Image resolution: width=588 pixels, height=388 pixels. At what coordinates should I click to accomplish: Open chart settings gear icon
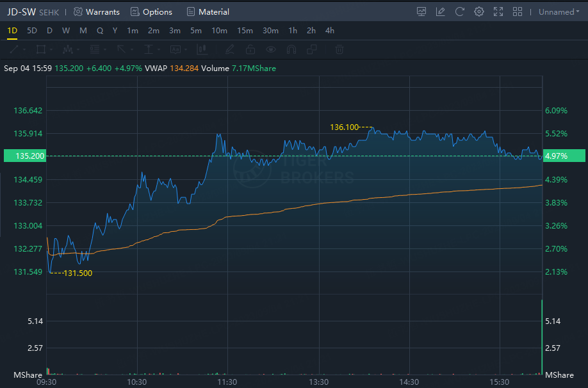point(478,12)
